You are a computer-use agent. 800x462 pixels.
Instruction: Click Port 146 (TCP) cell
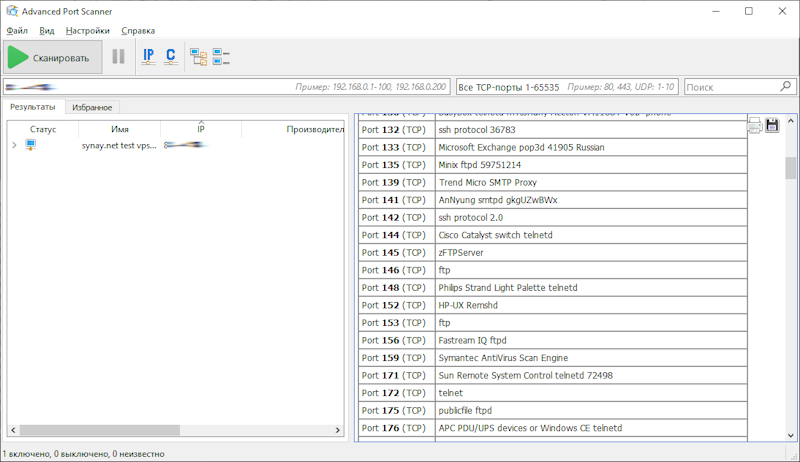pos(396,270)
